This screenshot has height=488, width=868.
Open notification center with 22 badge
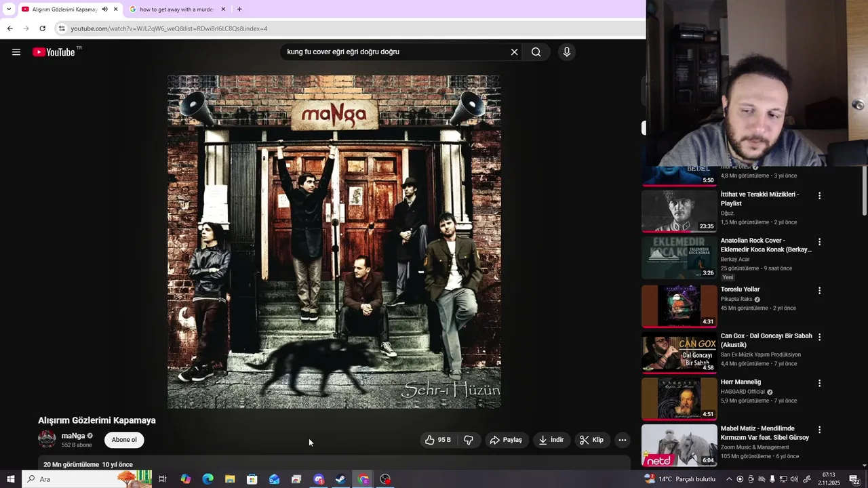tap(856, 479)
